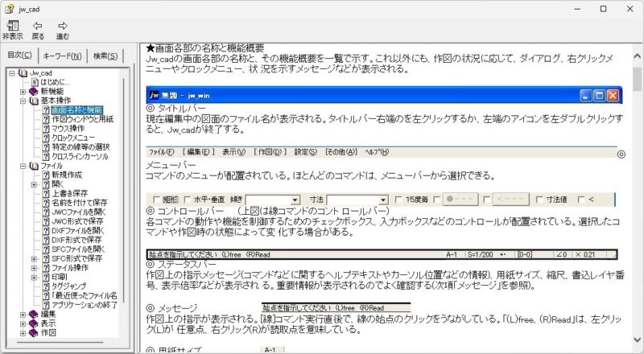
Task: Click the 傾き dropdown arrow in the image
Action: 295,200
